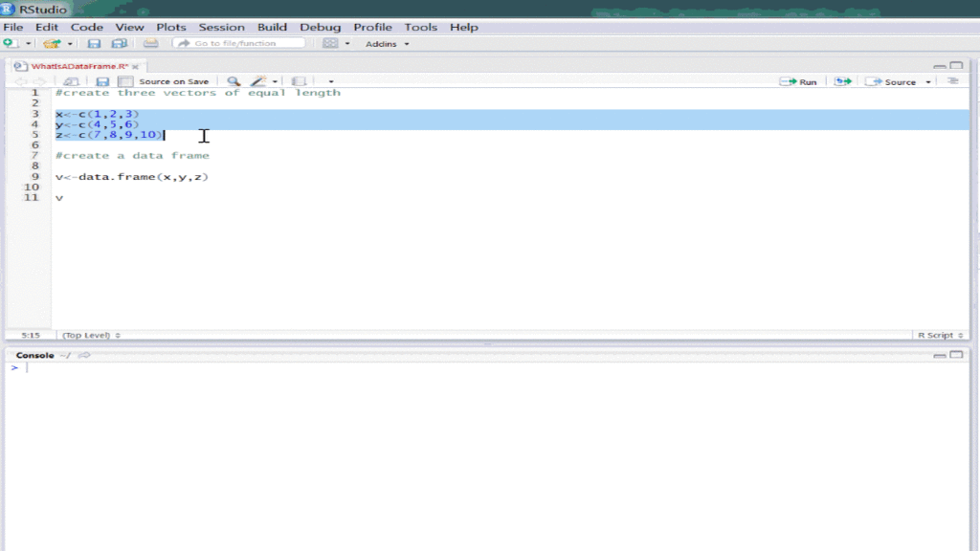
Task: Open the Help menu
Action: [464, 27]
